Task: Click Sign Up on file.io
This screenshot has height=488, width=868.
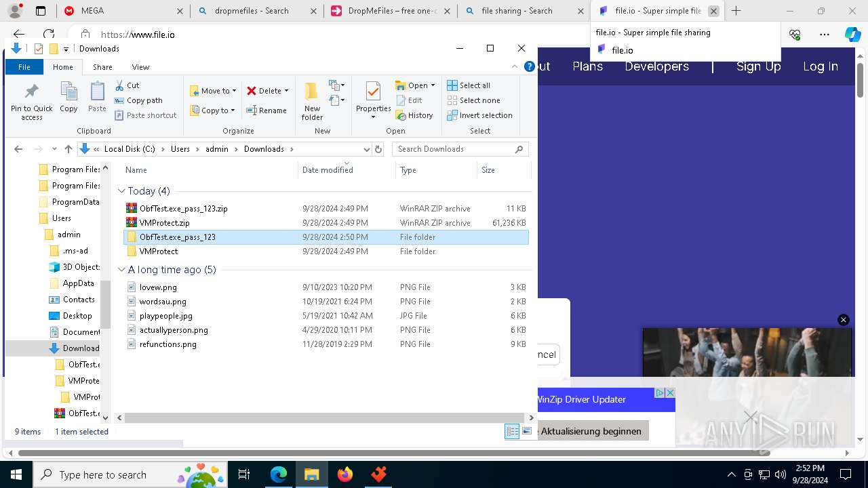Action: pos(759,66)
